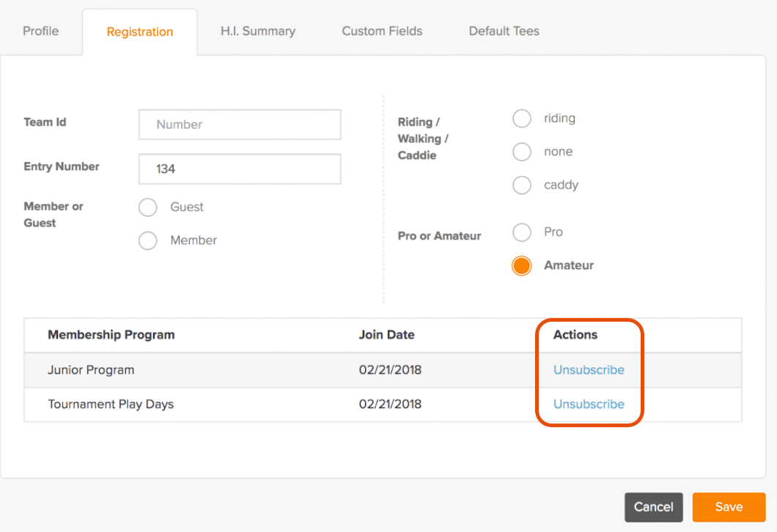777x532 pixels.
Task: Click the Tournament Play Days row name
Action: point(111,404)
